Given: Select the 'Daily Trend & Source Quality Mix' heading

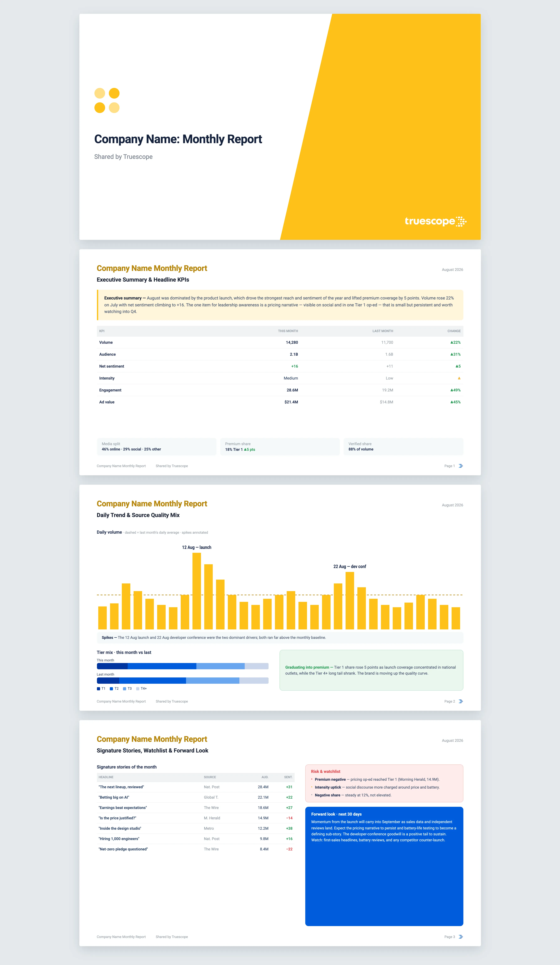Looking at the screenshot, I should click(x=138, y=515).
